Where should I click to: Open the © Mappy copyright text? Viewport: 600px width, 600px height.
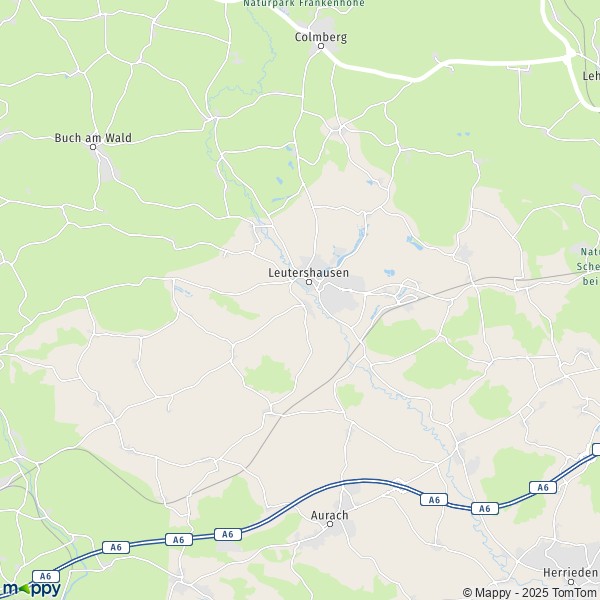coord(486,593)
